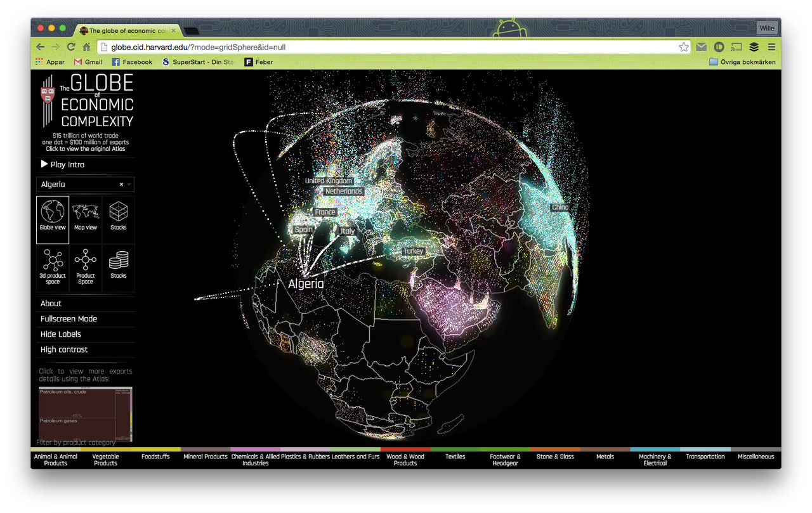The width and height of the screenshot is (812, 513).
Task: Play the Intro animation
Action: point(63,164)
